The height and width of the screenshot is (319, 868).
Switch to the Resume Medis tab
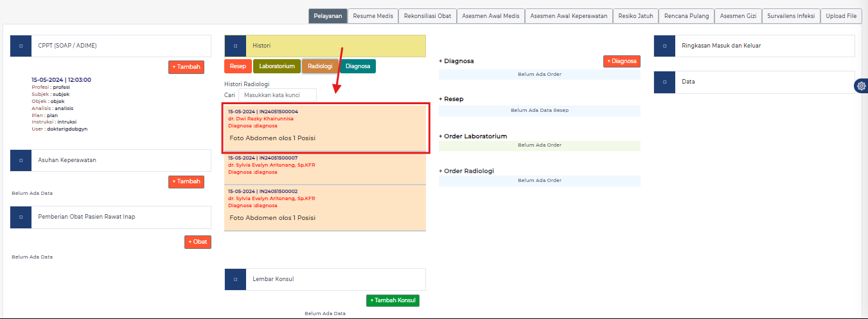tap(373, 16)
